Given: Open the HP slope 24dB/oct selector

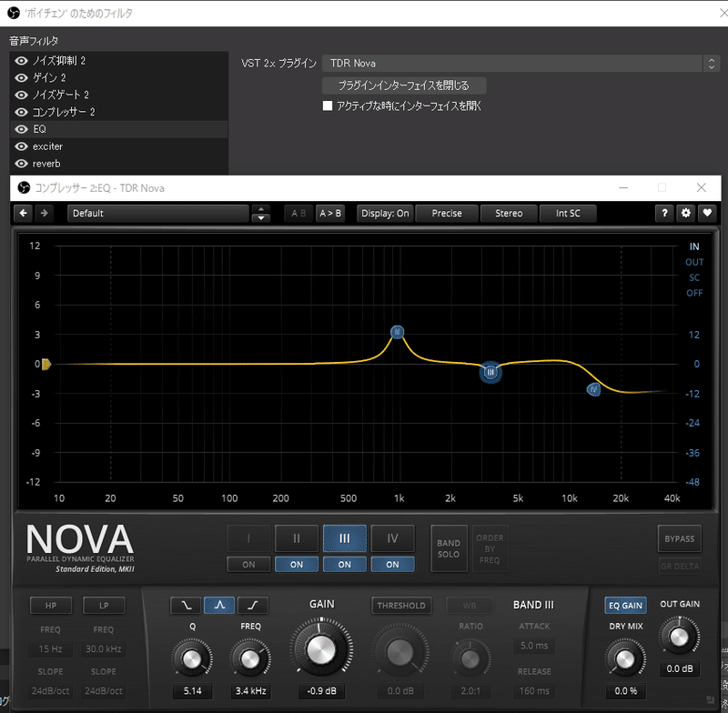Looking at the screenshot, I should click(50, 691).
